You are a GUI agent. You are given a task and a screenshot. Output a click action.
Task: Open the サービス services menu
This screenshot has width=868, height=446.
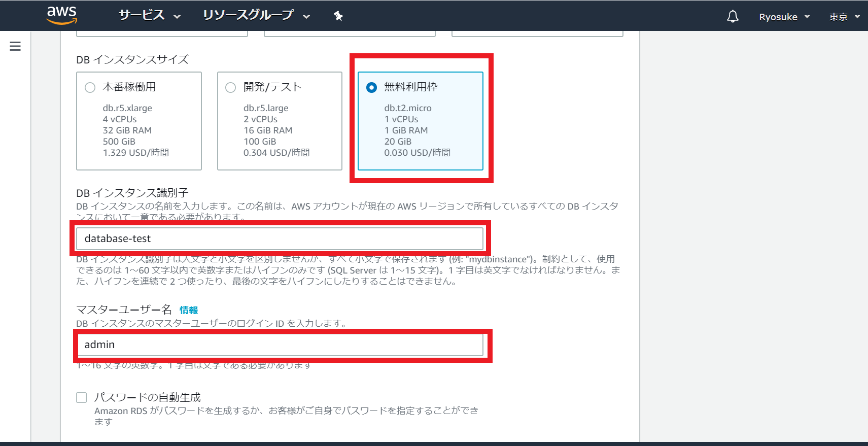tap(150, 16)
